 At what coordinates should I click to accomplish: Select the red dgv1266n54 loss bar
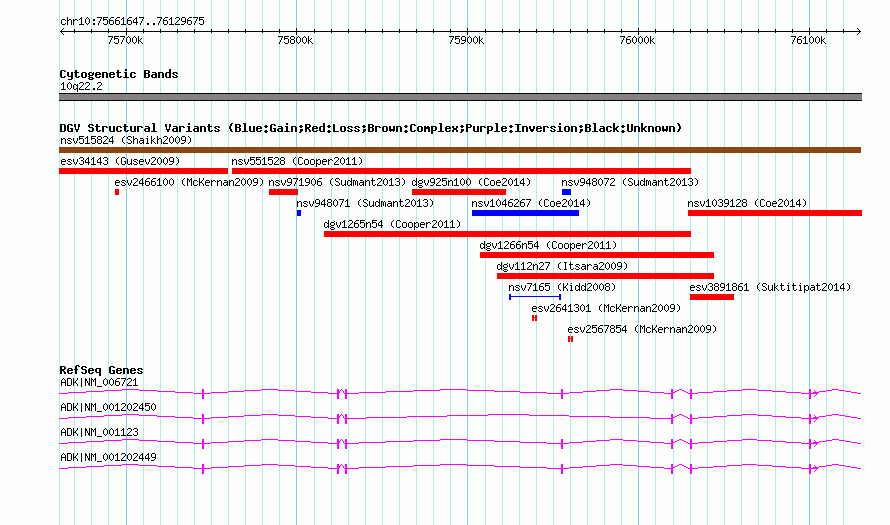pos(597,255)
